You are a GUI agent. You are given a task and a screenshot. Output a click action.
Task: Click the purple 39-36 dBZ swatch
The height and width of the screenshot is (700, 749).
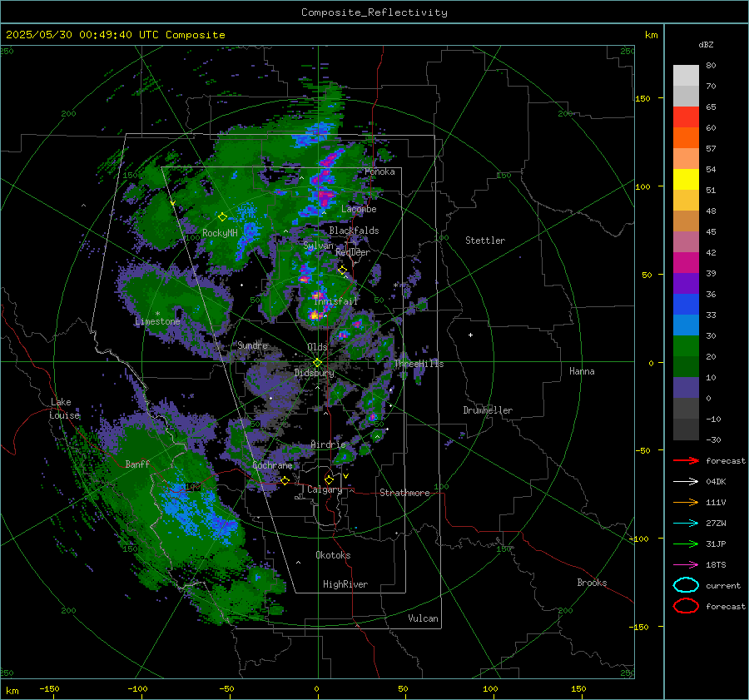[686, 284]
